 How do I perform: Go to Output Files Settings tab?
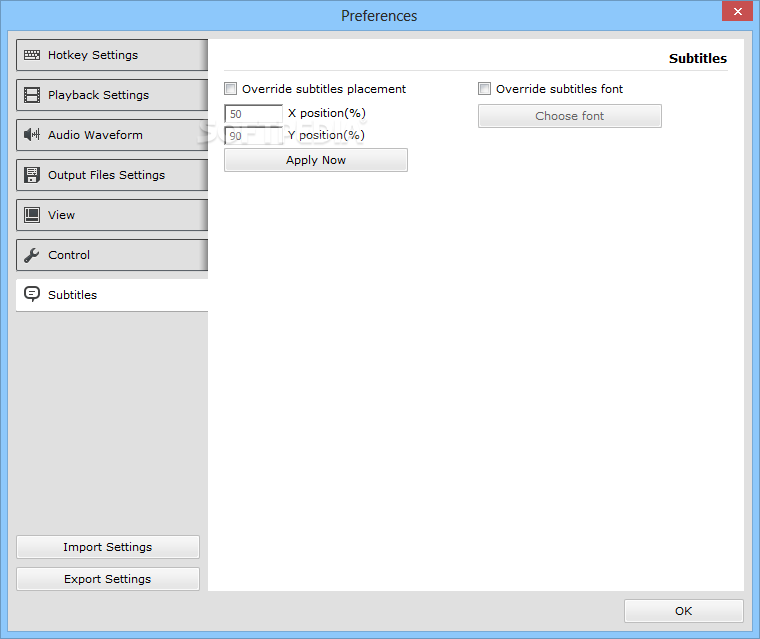tap(112, 175)
